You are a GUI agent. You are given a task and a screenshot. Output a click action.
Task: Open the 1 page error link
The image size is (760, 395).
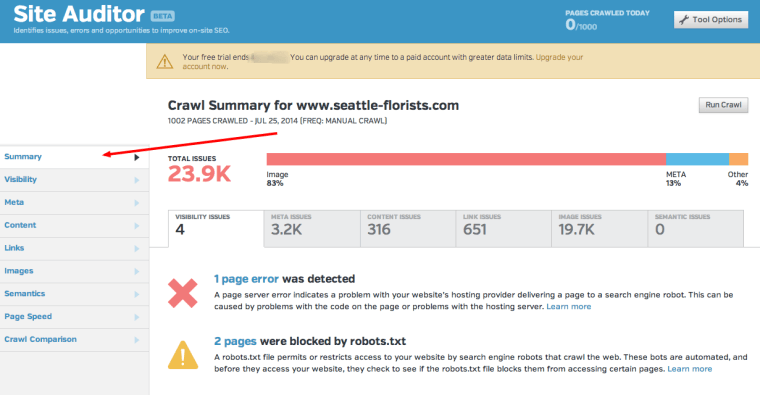coord(246,279)
